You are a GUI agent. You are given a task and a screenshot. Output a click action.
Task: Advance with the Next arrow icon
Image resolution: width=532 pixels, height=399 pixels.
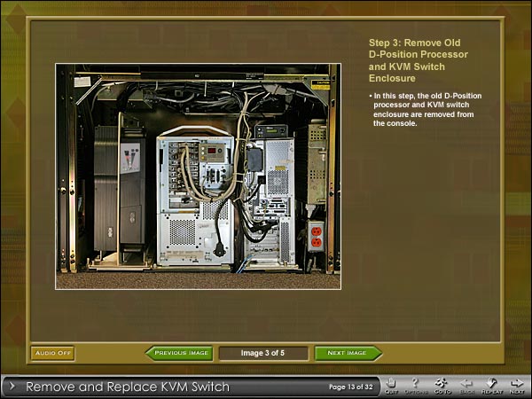point(516,385)
